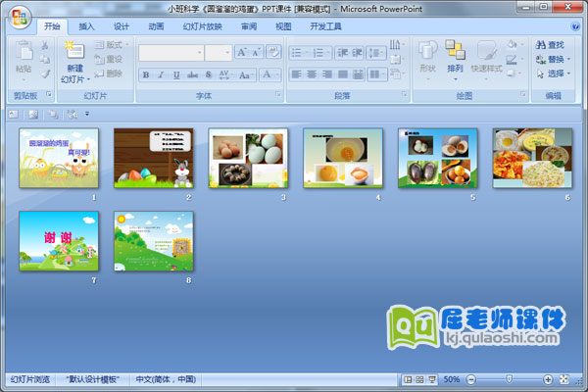
Task: Open the font name combo box
Action: [x=171, y=53]
